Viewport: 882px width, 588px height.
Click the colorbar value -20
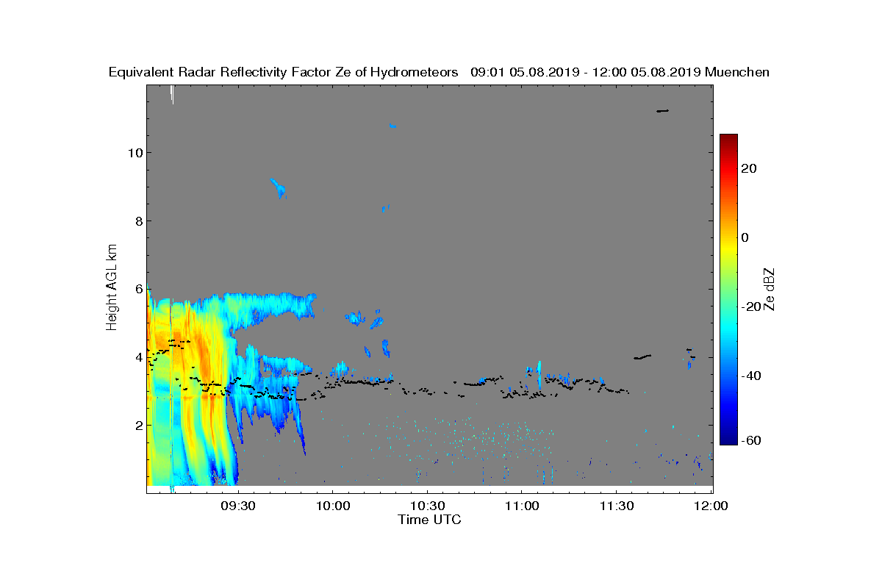[751, 306]
